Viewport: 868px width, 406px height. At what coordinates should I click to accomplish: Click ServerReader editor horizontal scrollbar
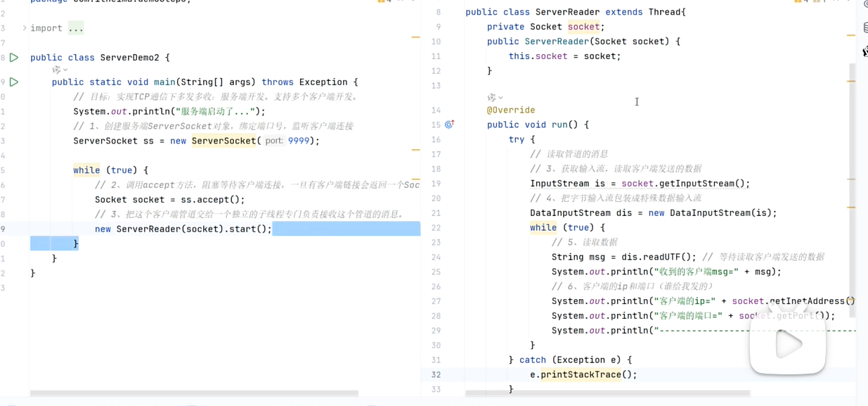click(608, 393)
